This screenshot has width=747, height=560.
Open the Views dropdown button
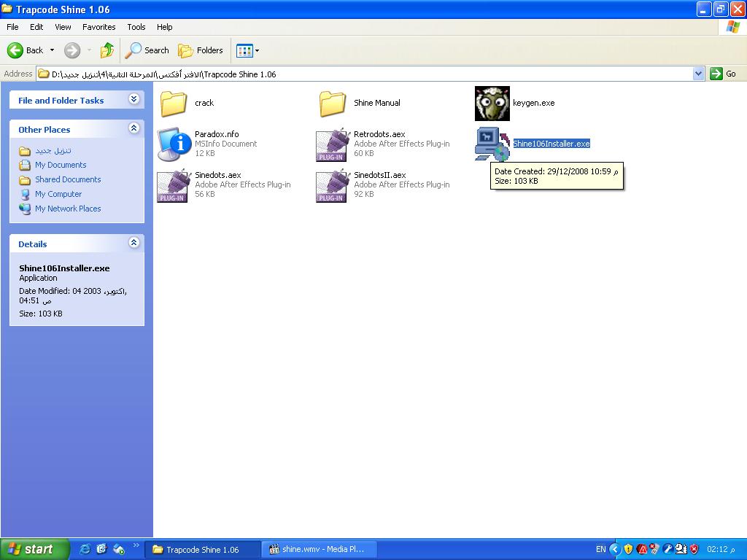tap(248, 50)
